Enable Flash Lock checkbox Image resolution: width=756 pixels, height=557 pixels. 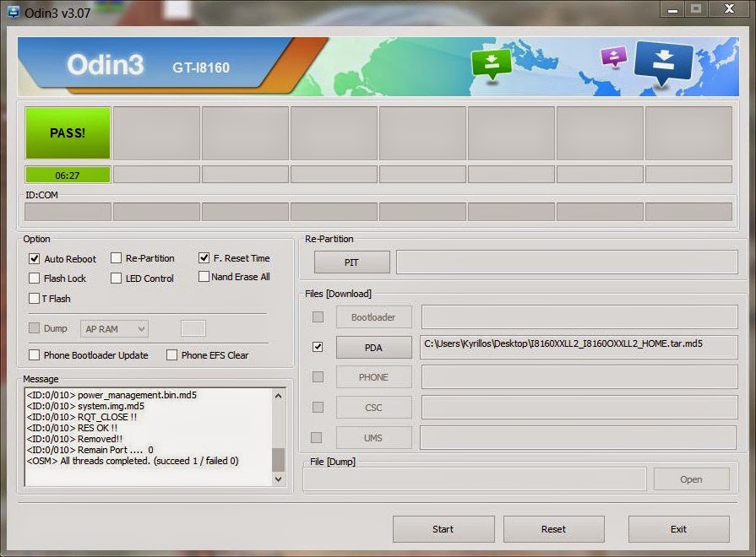[35, 278]
